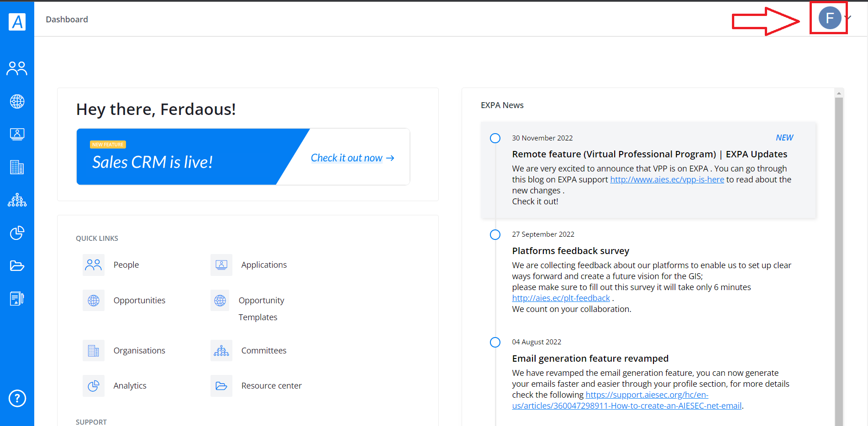The image size is (868, 426).
Task: Open the Applications quick link text
Action: click(x=264, y=265)
